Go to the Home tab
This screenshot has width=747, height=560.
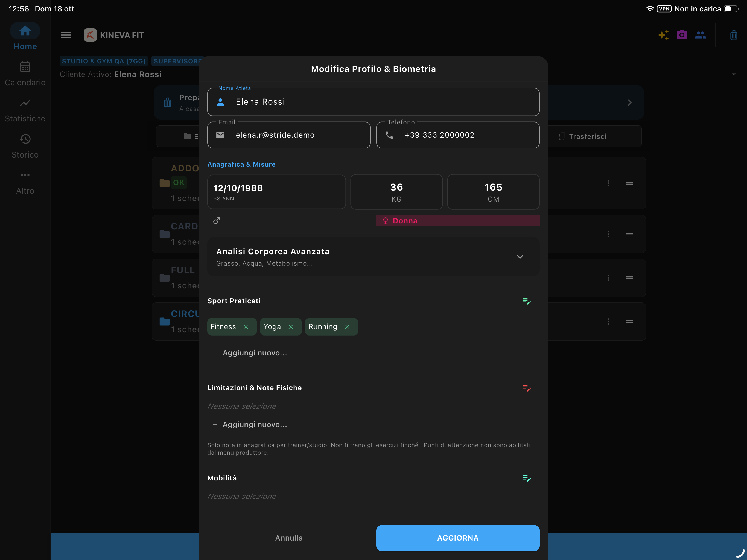(25, 36)
